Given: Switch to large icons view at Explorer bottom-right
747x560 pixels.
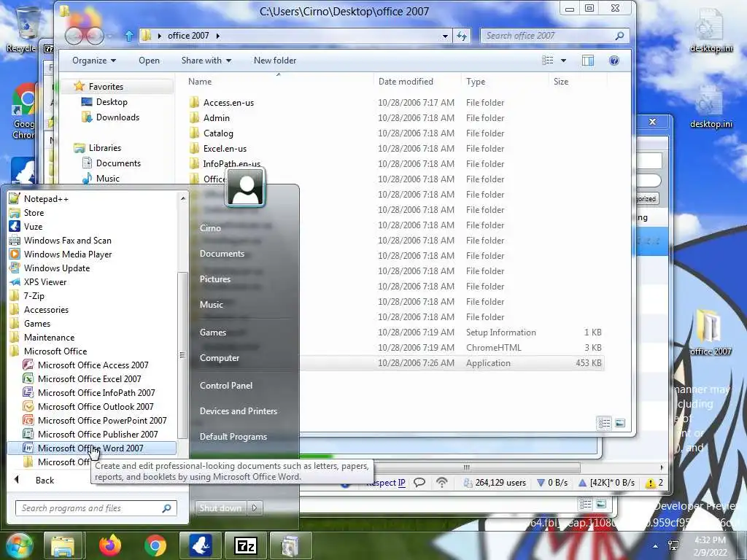Looking at the screenshot, I should (620, 423).
